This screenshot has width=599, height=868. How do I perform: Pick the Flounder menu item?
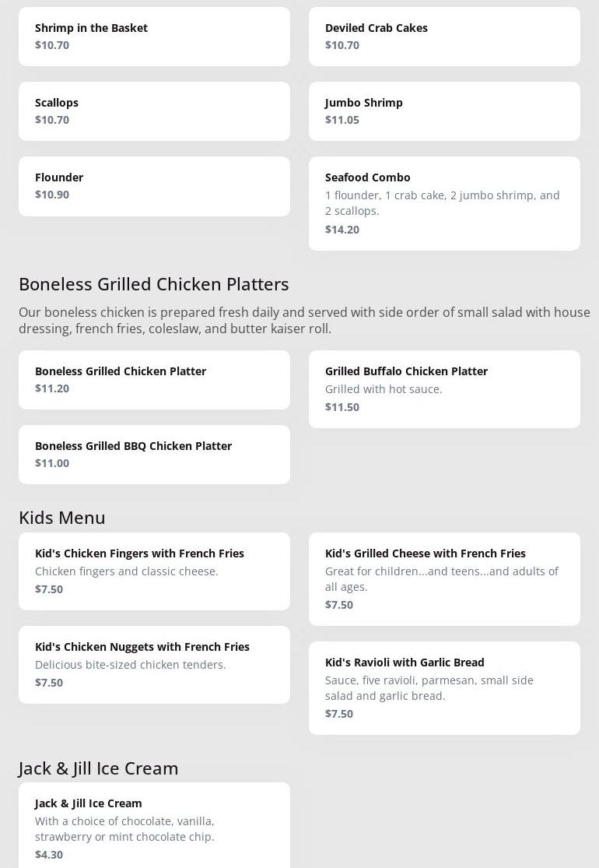[154, 186]
